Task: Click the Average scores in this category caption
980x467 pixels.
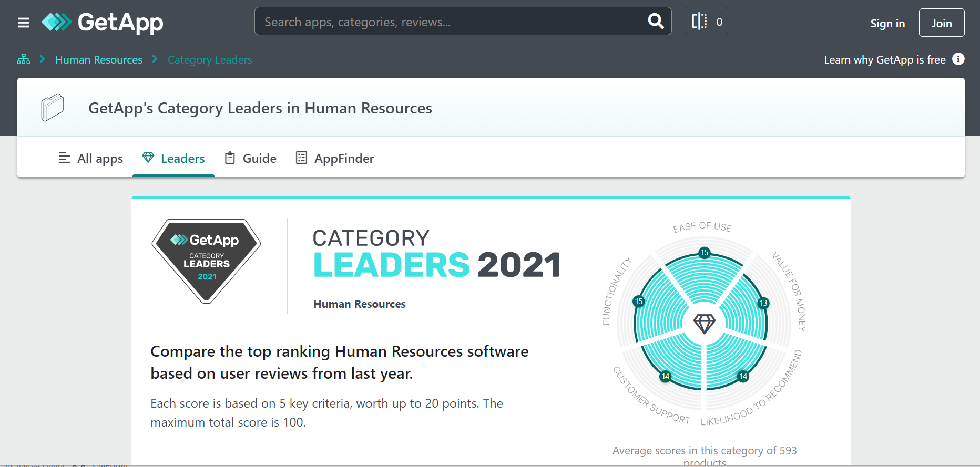Action: 705,456
